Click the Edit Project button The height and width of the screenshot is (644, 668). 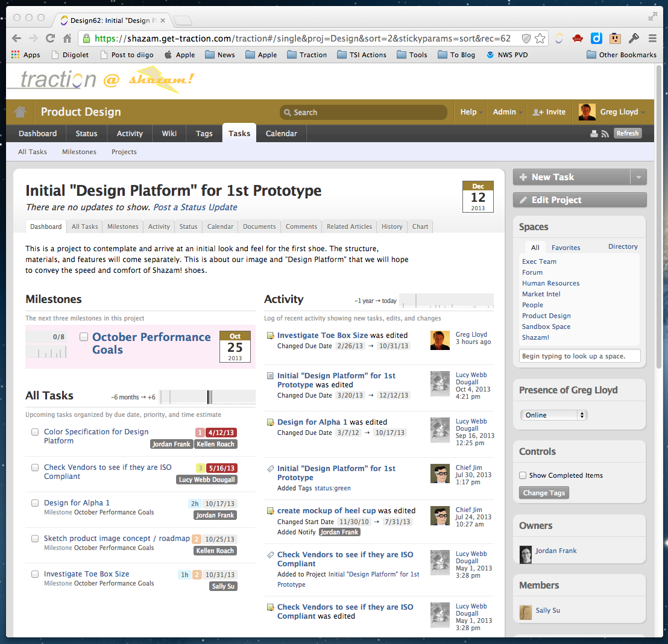point(579,200)
